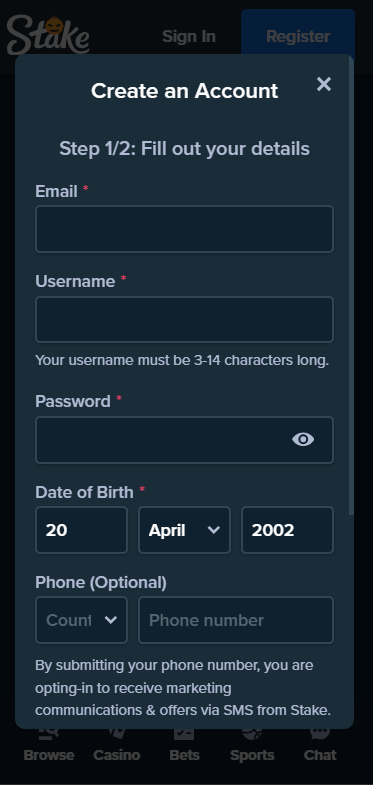Expand the April month dropdown
The width and height of the screenshot is (373, 785).
coord(184,530)
